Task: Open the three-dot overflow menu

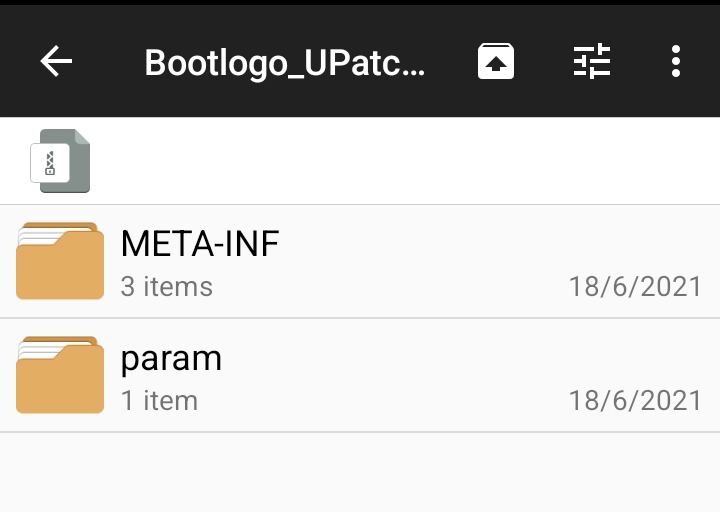Action: (676, 62)
